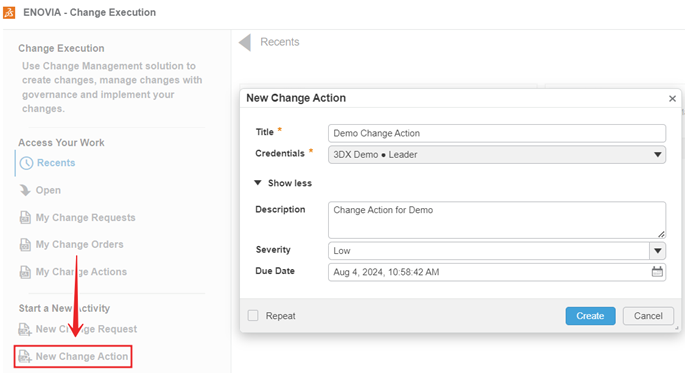Focus the Title input field

click(497, 133)
